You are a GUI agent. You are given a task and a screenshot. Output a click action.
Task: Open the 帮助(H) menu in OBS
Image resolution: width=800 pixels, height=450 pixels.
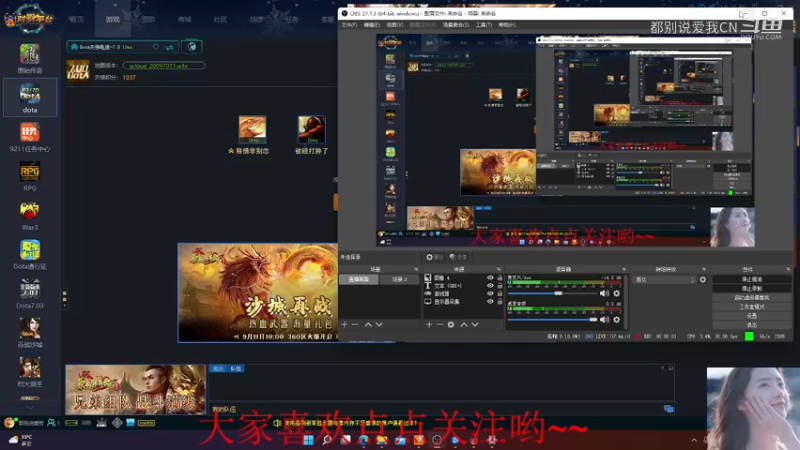(507, 24)
